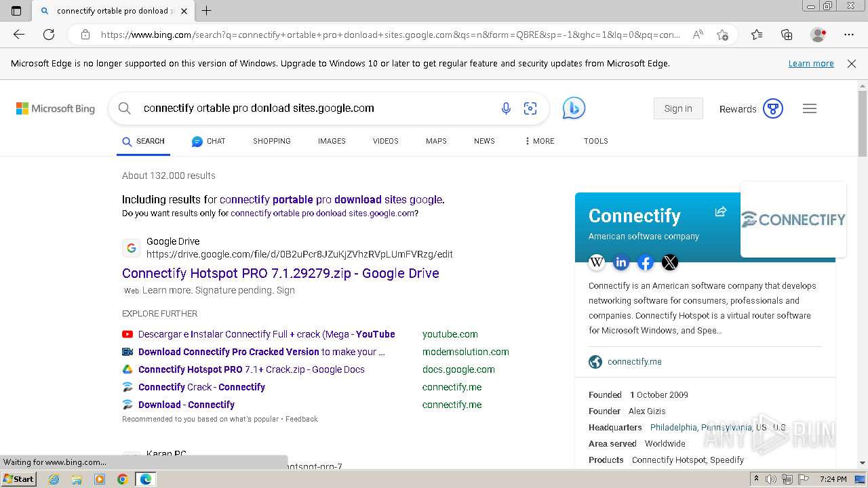This screenshot has height=488, width=868.
Task: Launch Chrome from the taskbar
Action: point(123,479)
